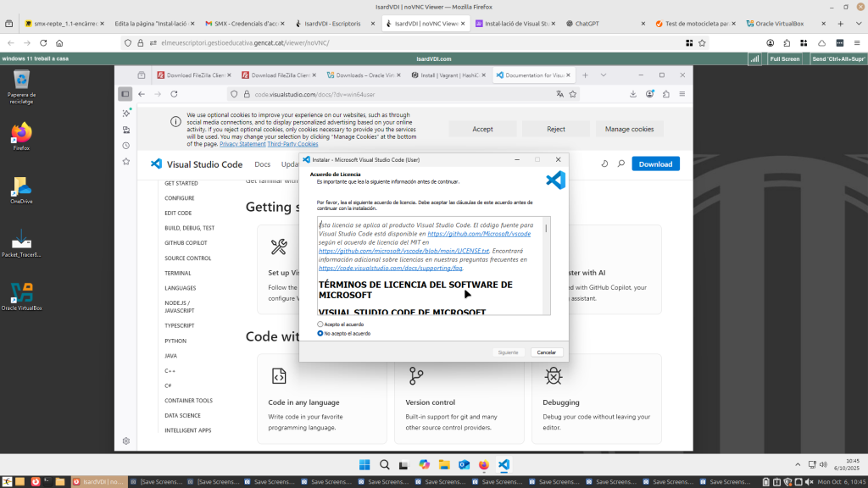Reject optional cookies on the banner
This screenshot has height=488, width=868.
[556, 129]
